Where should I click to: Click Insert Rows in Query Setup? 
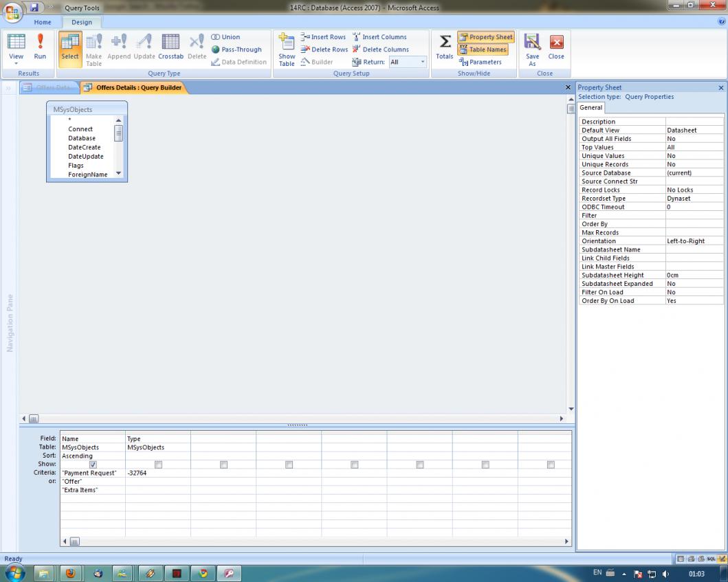coord(323,36)
